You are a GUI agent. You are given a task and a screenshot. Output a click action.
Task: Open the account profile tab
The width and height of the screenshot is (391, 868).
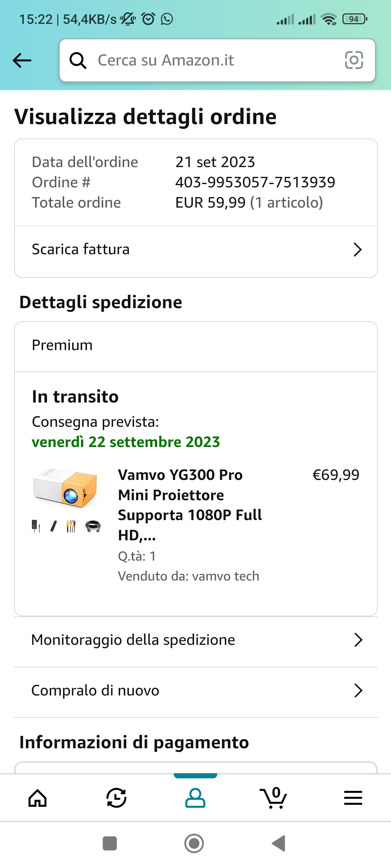(x=195, y=798)
